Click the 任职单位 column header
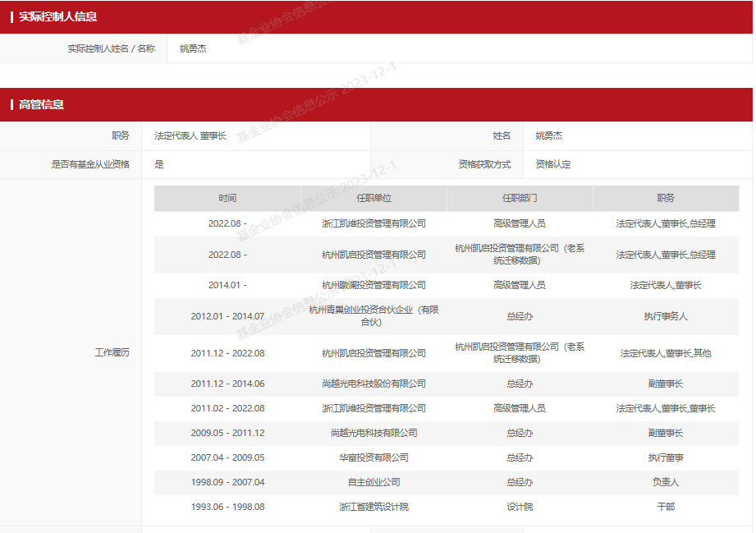Viewport: 756px width, 533px height. [373, 198]
